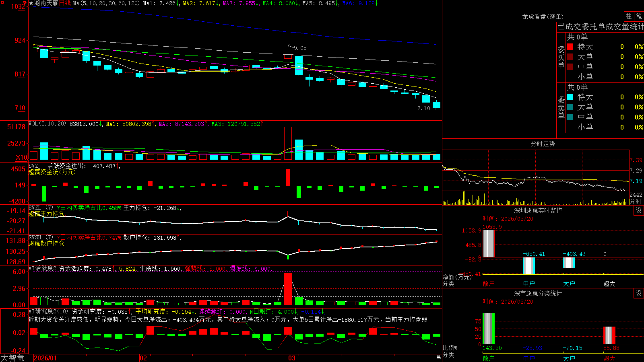Select the AI活跃度2 indicator label
Viewport: 644px width, 362px height.
43,268
